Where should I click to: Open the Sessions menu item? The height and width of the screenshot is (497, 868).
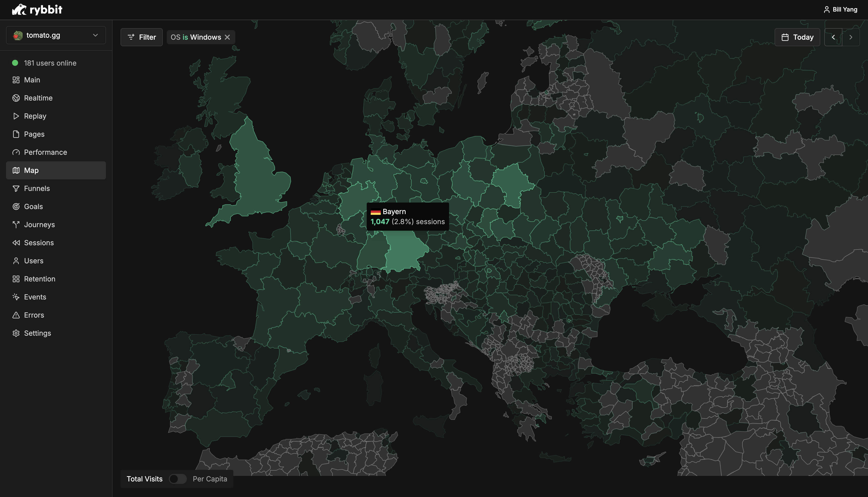coord(39,243)
